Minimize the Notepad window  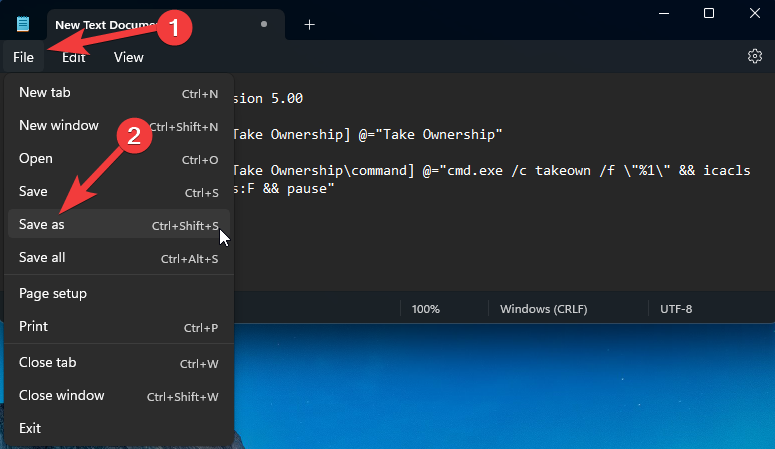[x=660, y=13]
